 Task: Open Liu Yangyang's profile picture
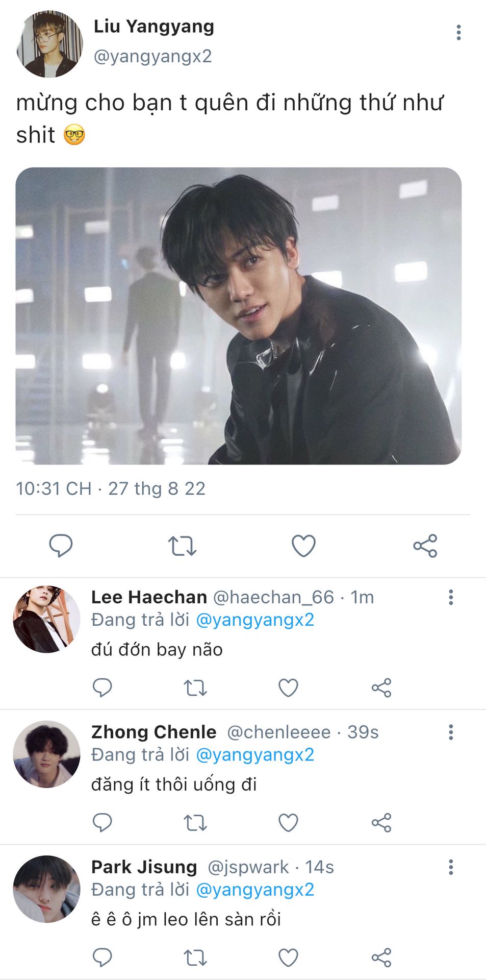pyautogui.click(x=49, y=44)
